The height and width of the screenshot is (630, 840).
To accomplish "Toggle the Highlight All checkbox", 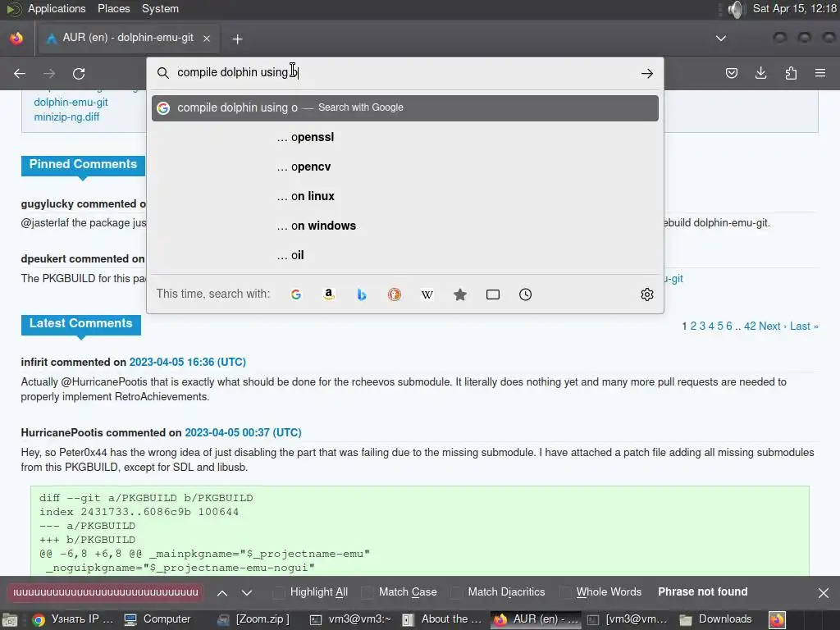I will click(279, 592).
